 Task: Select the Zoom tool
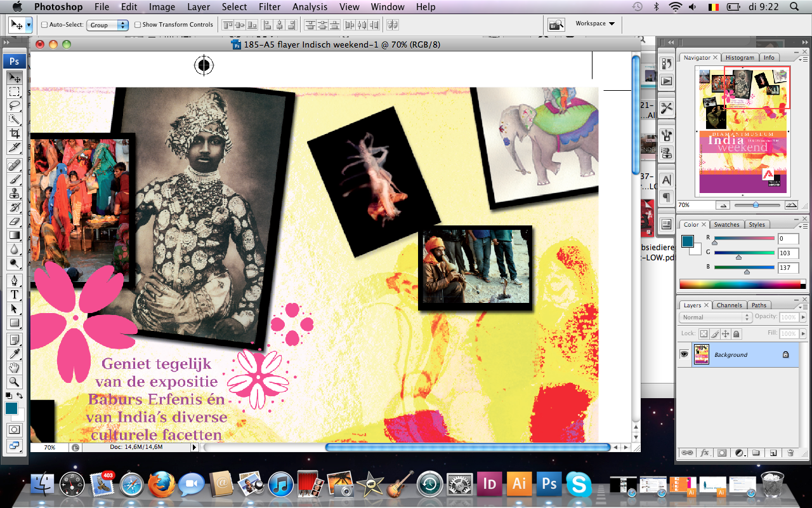(14, 382)
